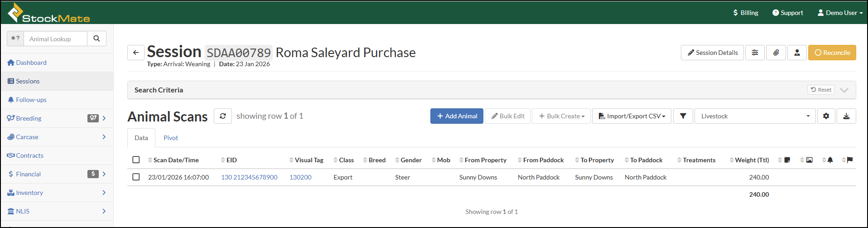The width and height of the screenshot is (868, 228).
Task: Click the download icon button
Action: (846, 116)
